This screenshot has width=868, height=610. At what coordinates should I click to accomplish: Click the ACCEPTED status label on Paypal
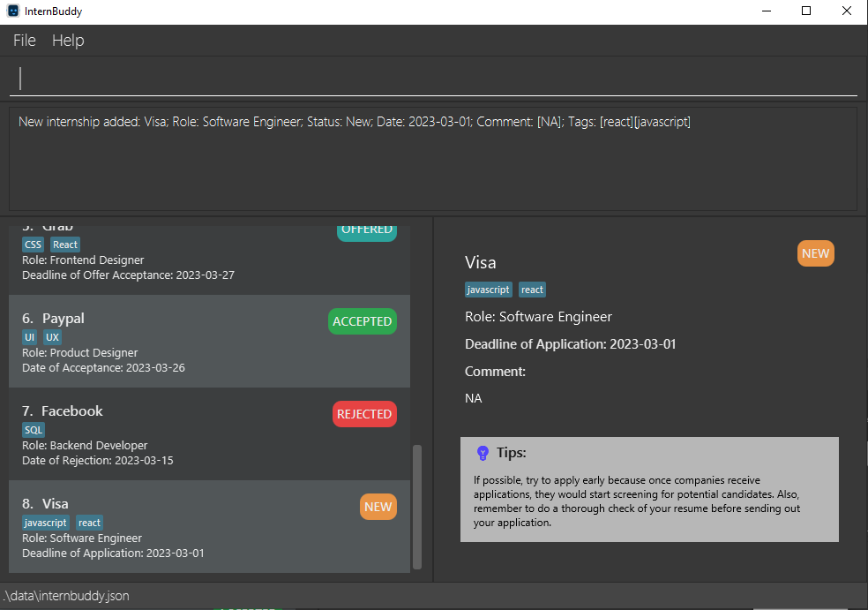(x=363, y=321)
